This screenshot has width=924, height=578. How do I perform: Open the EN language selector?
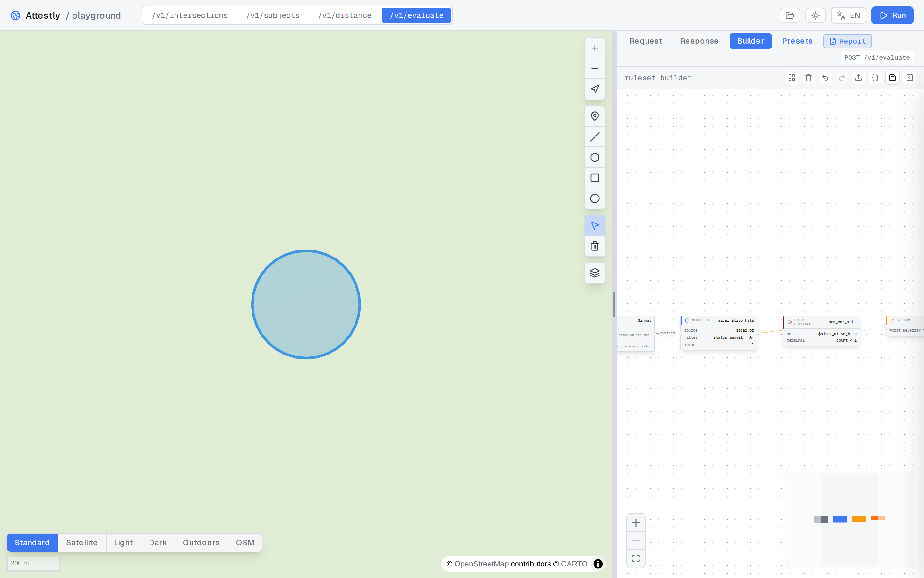(848, 15)
